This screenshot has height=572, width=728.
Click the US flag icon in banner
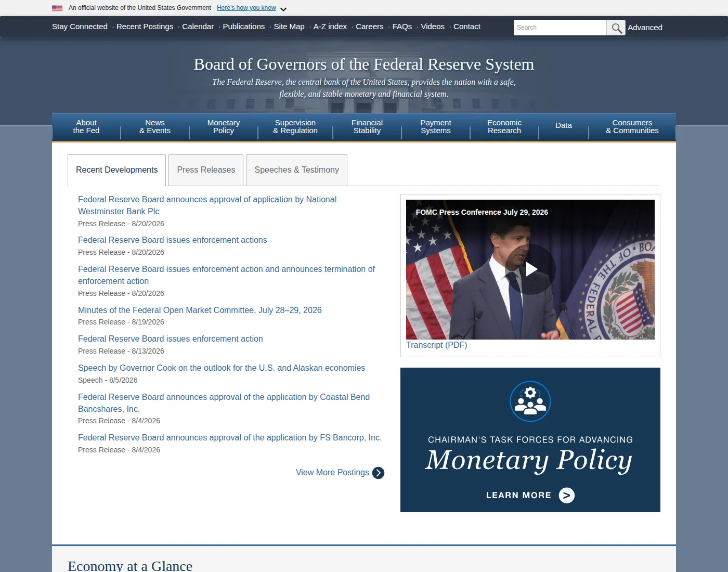57,8
